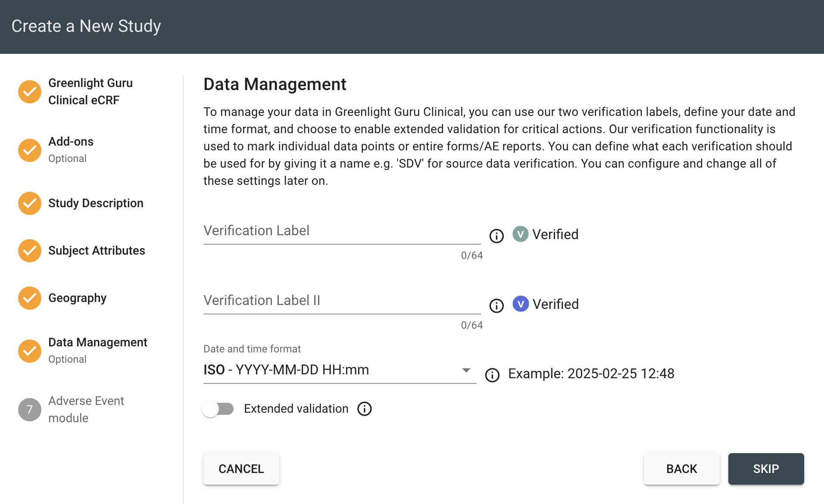Click the Study Description checkmark icon
Viewport: 824px width, 504px height.
(x=30, y=203)
